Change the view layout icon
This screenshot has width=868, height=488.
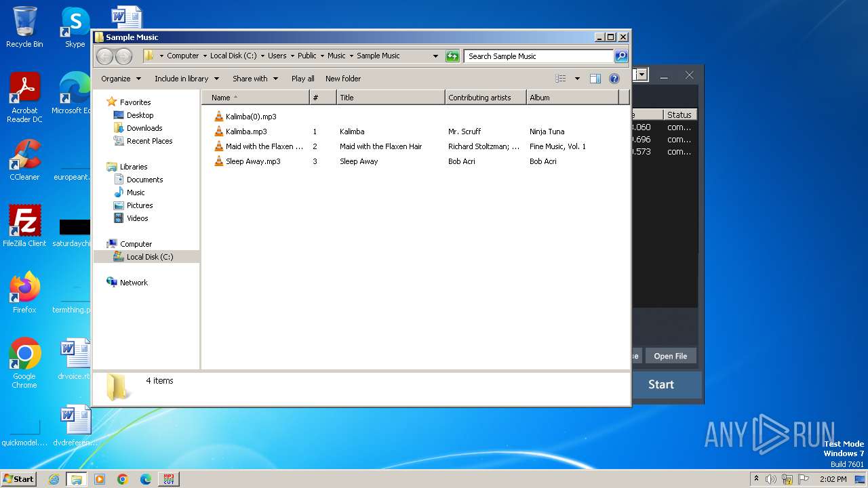(560, 79)
